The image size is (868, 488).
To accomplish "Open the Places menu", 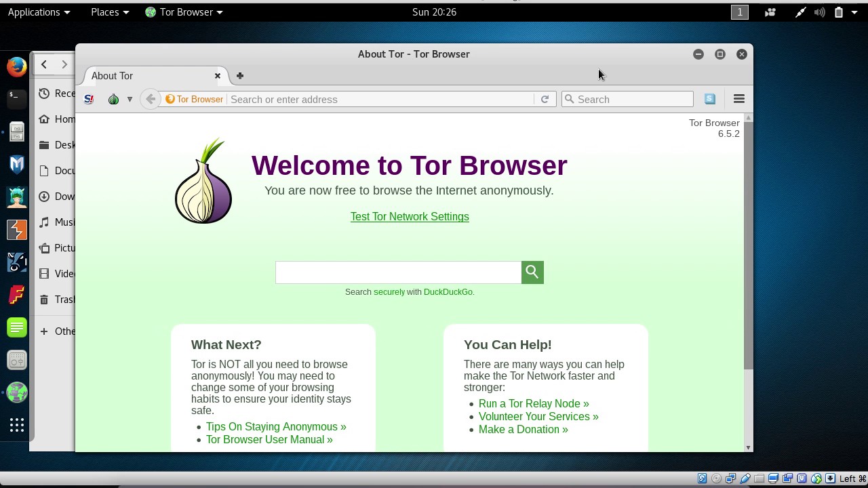I will (x=110, y=12).
